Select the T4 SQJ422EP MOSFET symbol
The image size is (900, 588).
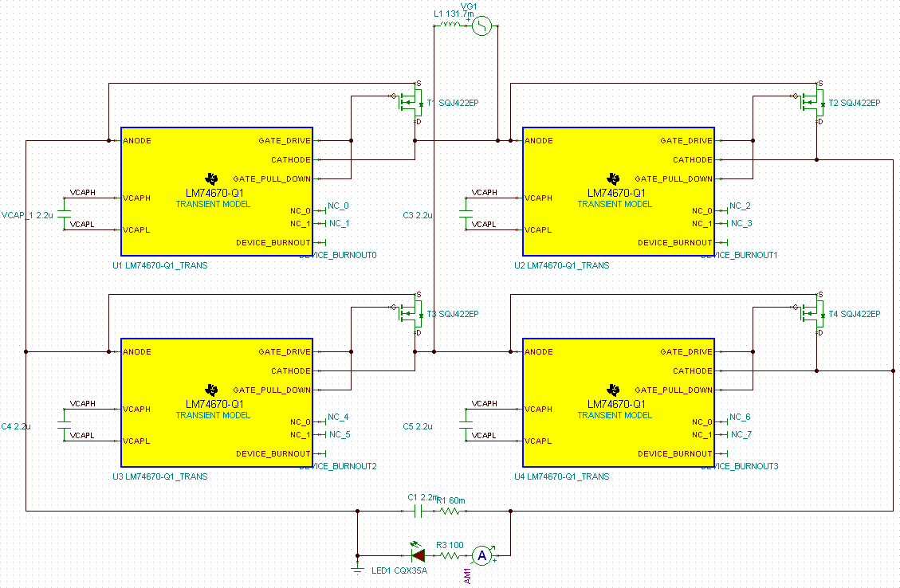click(x=812, y=314)
